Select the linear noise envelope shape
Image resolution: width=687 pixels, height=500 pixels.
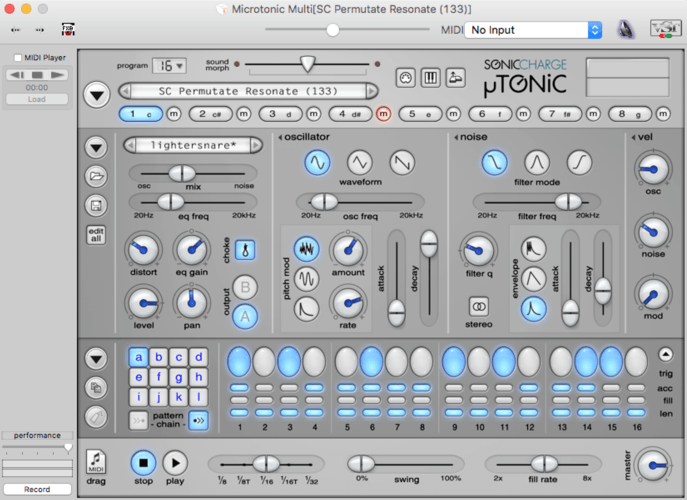point(533,279)
